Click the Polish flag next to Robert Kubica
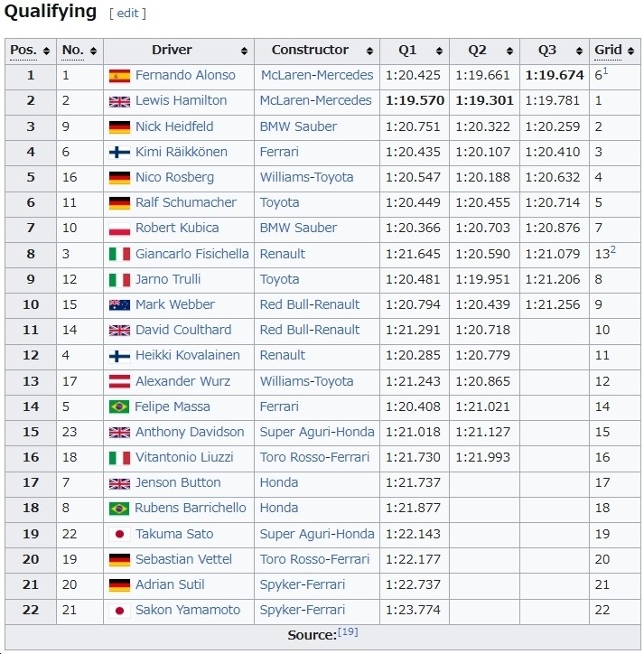Viewport: 644px width, 654px height. (x=119, y=229)
